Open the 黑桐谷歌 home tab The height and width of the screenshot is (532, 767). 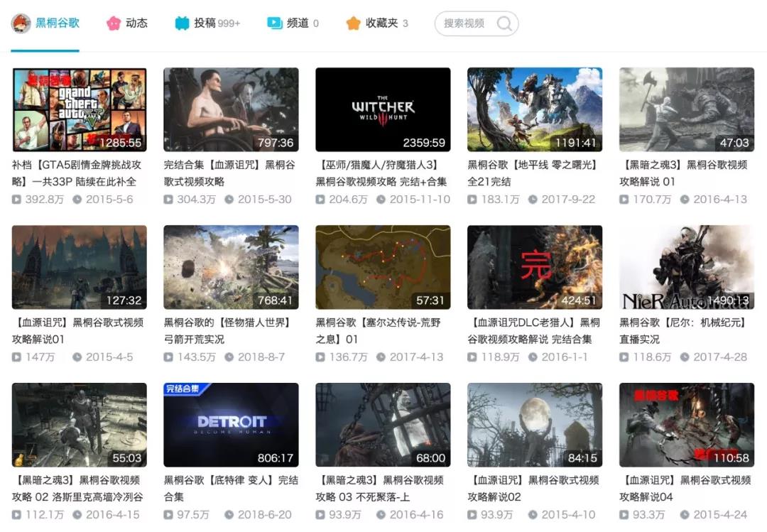(45, 23)
